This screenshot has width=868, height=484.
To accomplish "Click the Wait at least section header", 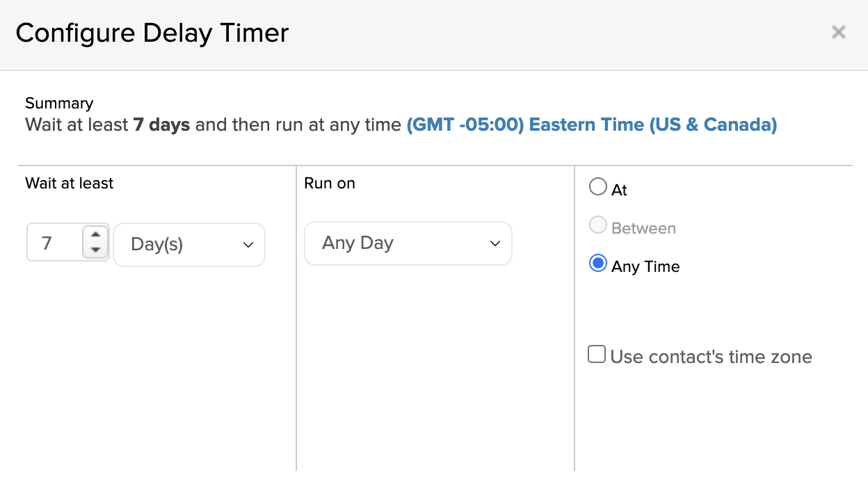I will coord(69,183).
